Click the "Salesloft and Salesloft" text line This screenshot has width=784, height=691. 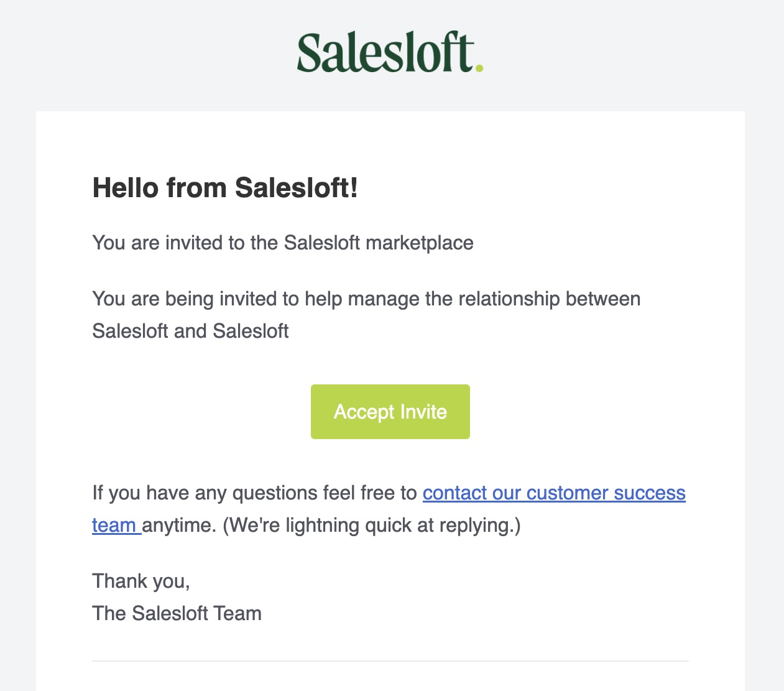point(190,331)
